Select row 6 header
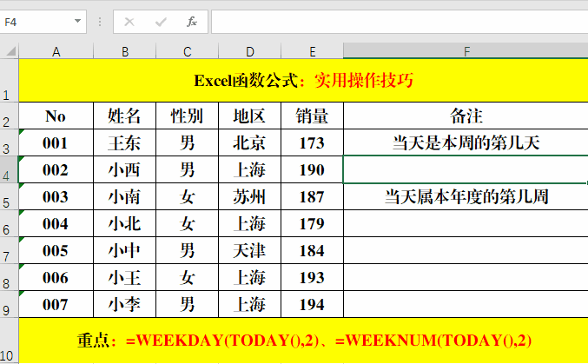The width and height of the screenshot is (588, 364). [x=9, y=223]
